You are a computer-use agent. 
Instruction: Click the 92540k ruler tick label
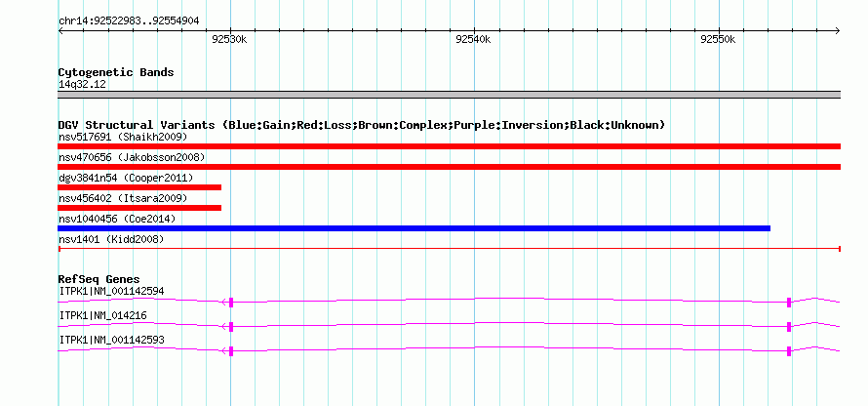(473, 40)
